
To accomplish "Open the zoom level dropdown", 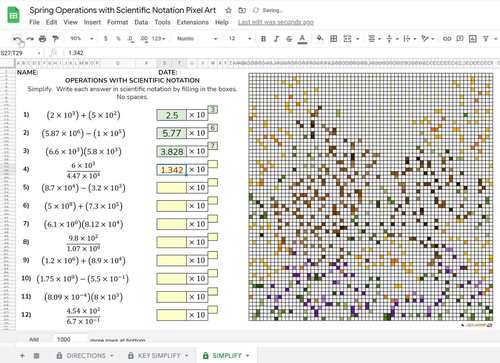I will pos(82,39).
